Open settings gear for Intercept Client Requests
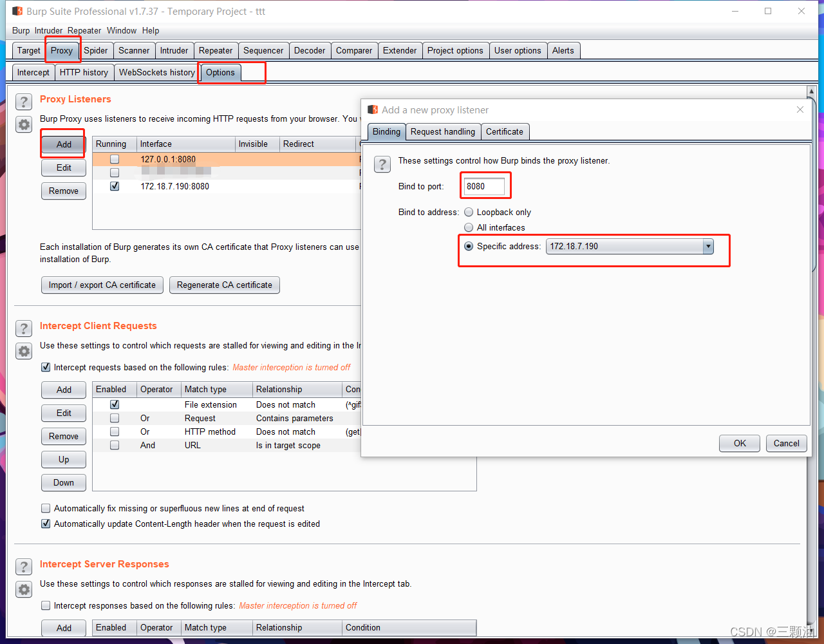Image resolution: width=824 pixels, height=644 pixels. coord(24,351)
